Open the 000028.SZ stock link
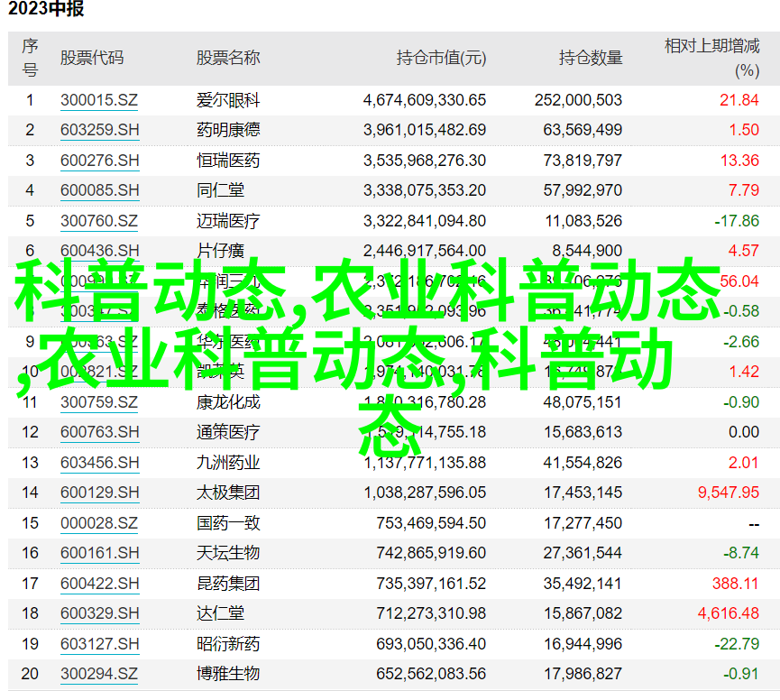The image size is (780, 700). (x=99, y=523)
